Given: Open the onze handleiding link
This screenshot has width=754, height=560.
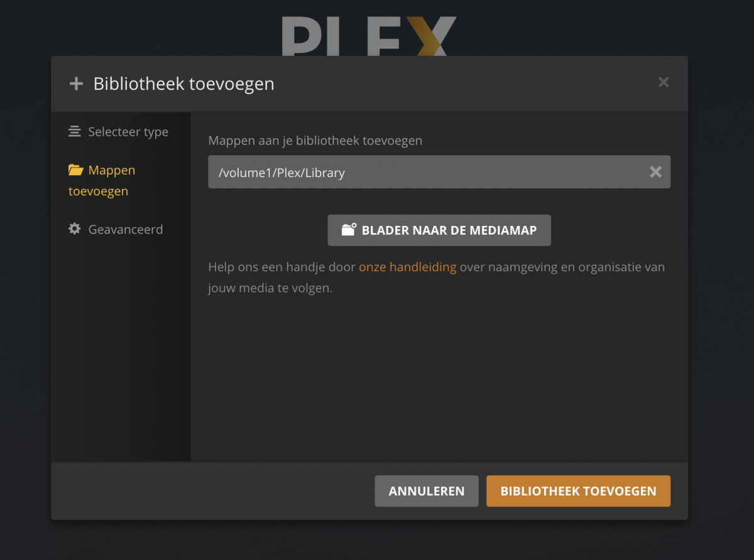Looking at the screenshot, I should click(x=407, y=267).
